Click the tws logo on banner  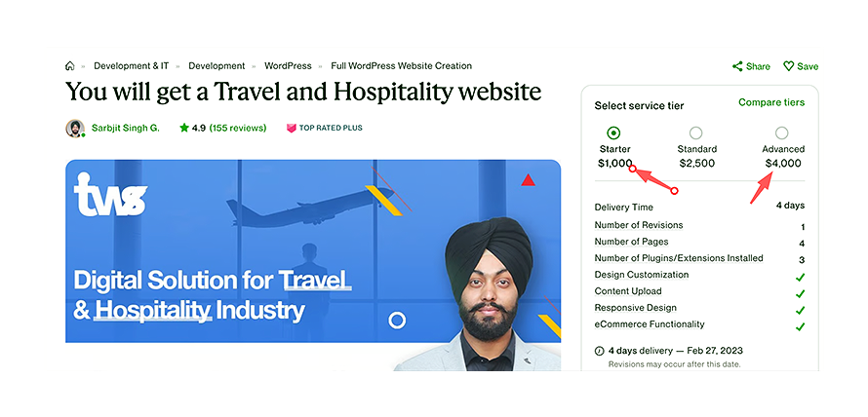pyautogui.click(x=110, y=195)
